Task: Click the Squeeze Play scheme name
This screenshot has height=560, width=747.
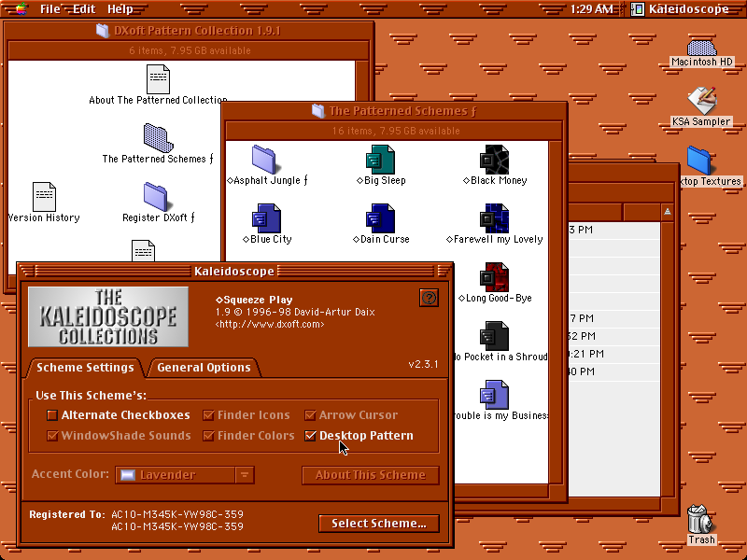Action: 254,300
